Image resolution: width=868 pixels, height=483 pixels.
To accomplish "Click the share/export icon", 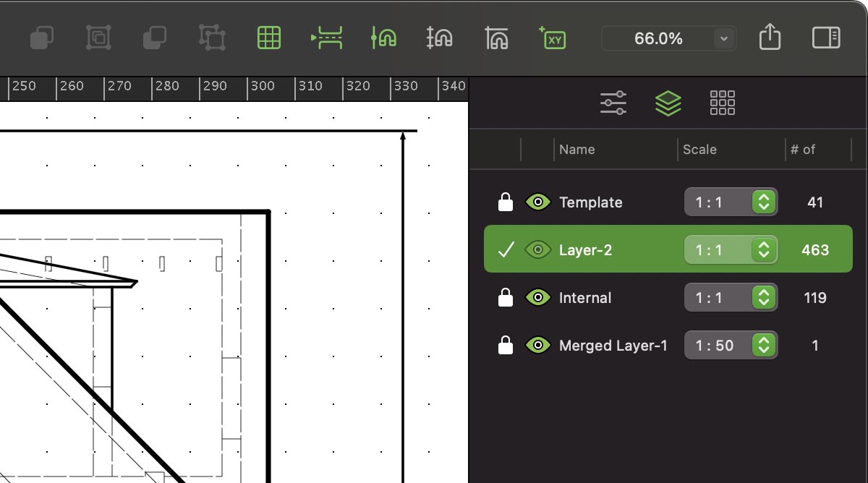I will [770, 38].
